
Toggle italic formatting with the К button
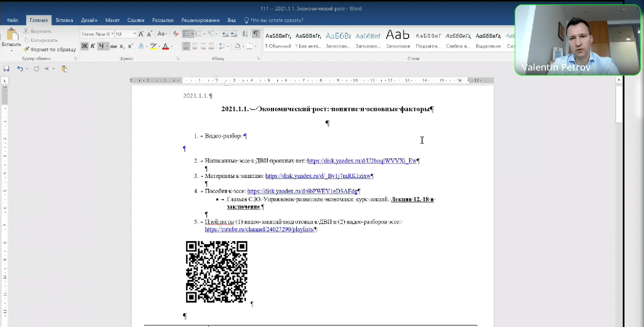tap(93, 46)
